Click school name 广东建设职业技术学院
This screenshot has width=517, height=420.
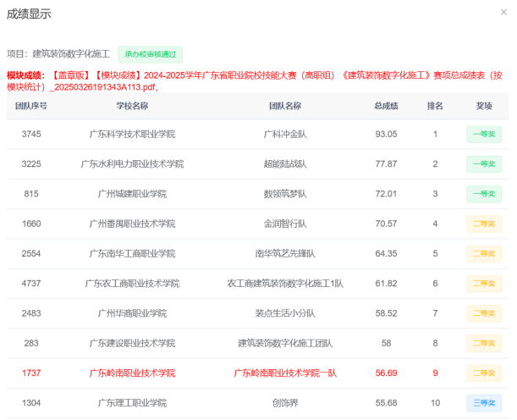coord(132,343)
